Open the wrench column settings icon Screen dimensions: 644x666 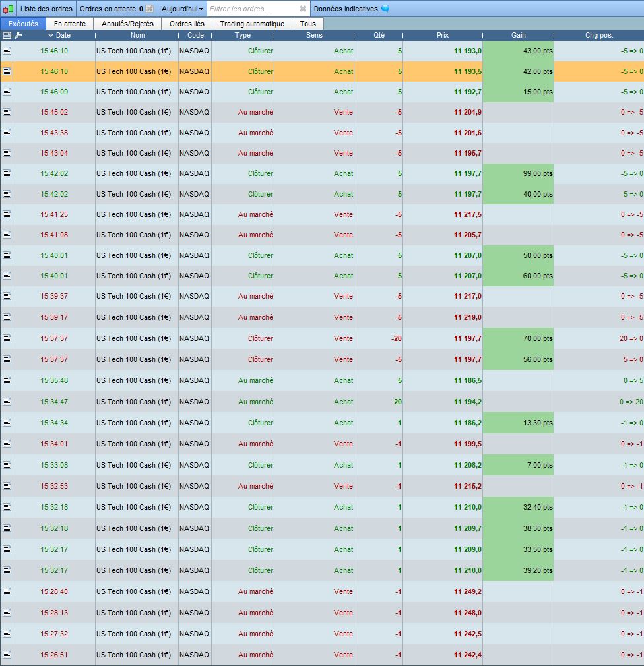[18, 35]
